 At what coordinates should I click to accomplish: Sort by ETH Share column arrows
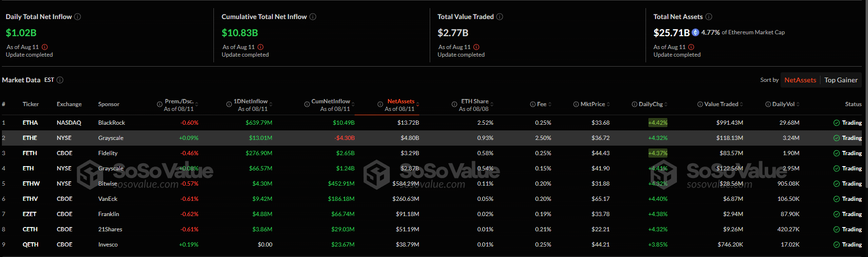pyautogui.click(x=492, y=104)
